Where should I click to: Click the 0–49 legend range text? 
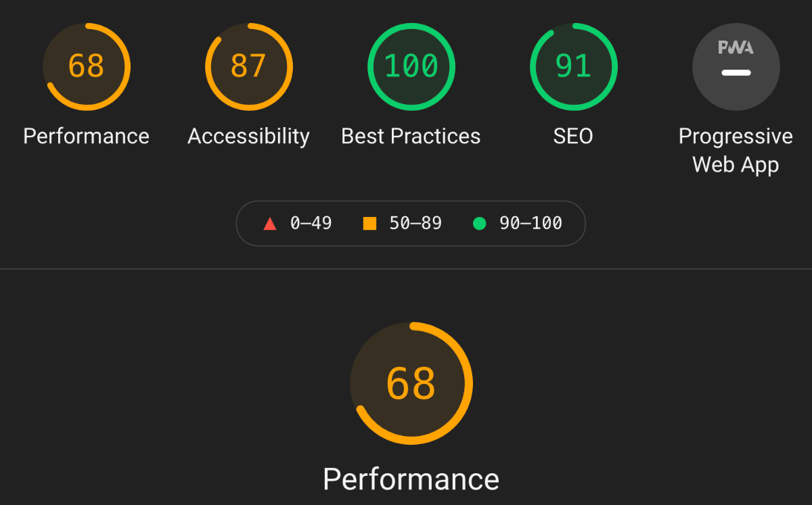(311, 223)
